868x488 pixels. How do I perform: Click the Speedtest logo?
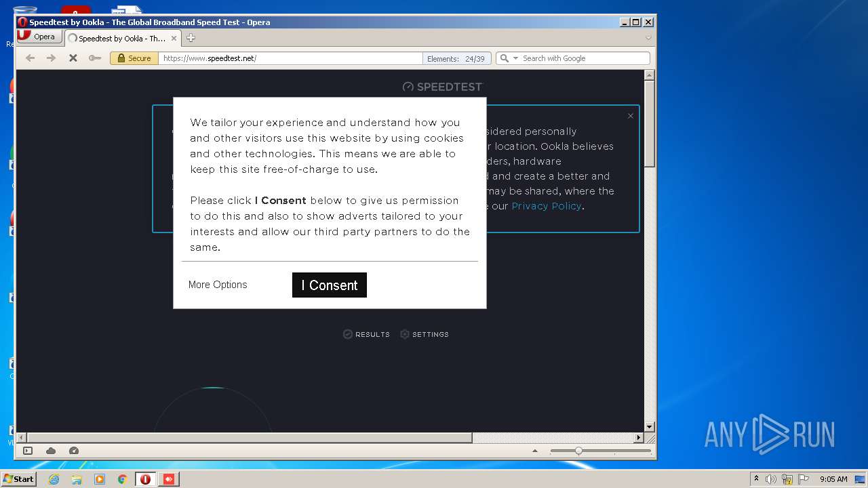click(x=442, y=87)
